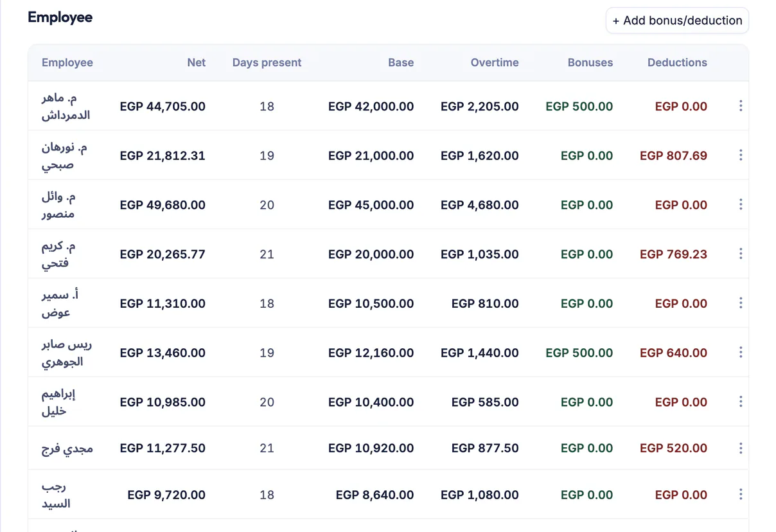Click base value EGP 20,000.00
Screen dimensions: 776x532
[371, 254]
